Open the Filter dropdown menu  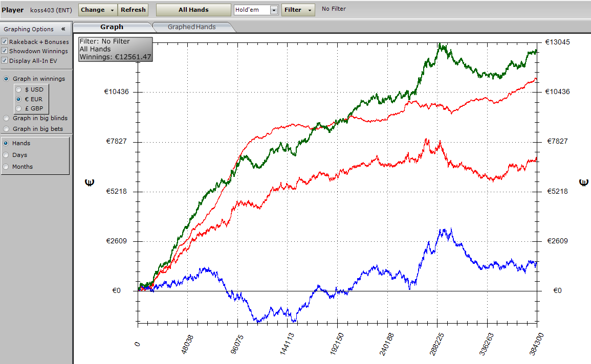tap(298, 10)
